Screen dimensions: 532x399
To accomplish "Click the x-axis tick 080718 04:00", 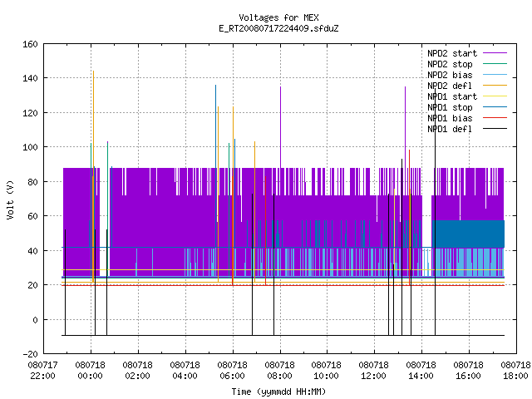I will click(185, 371).
